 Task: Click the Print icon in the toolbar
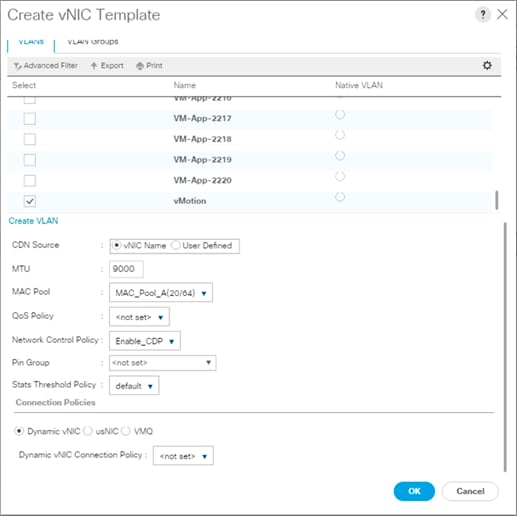[140, 66]
